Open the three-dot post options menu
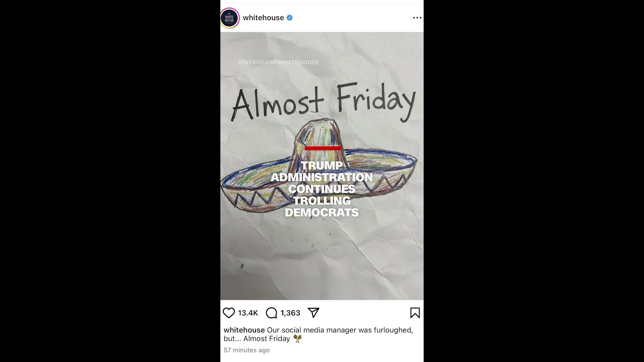 click(x=417, y=18)
